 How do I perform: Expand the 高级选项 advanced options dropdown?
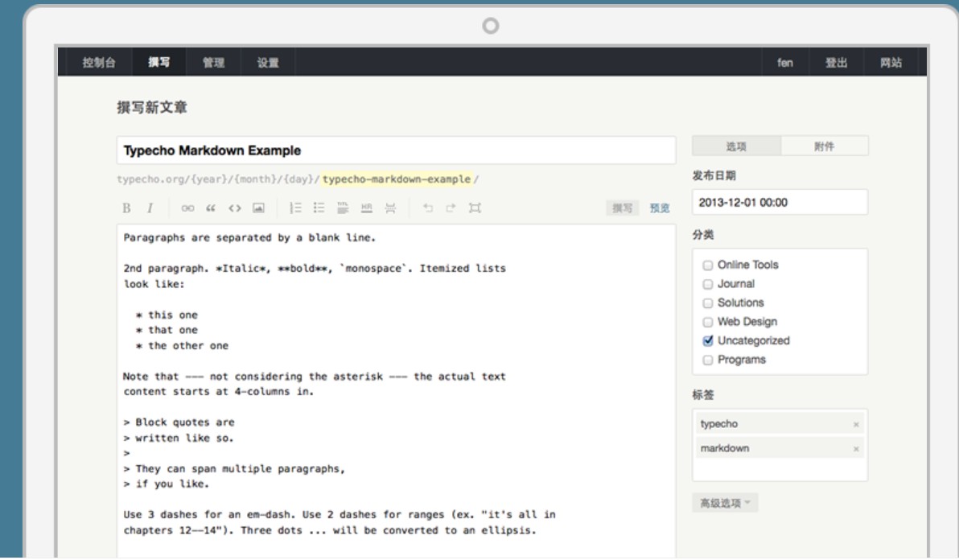(x=725, y=503)
